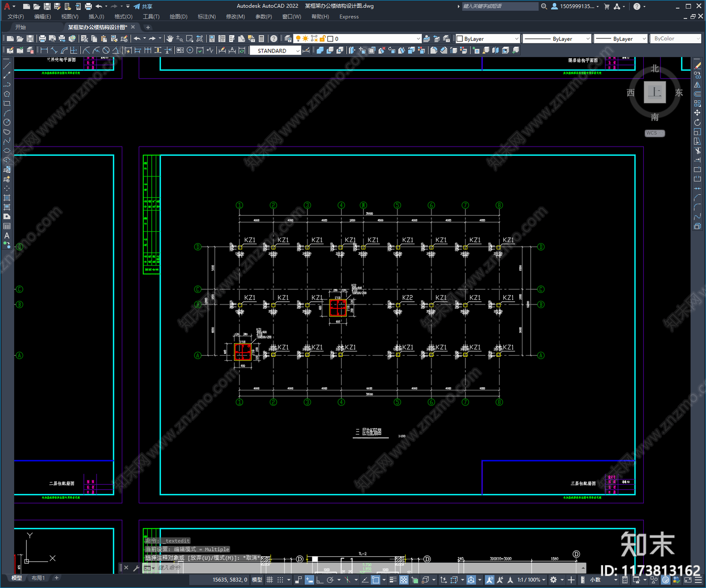Toggle transparency display in status bar
706x588 pixels.
click(x=403, y=580)
